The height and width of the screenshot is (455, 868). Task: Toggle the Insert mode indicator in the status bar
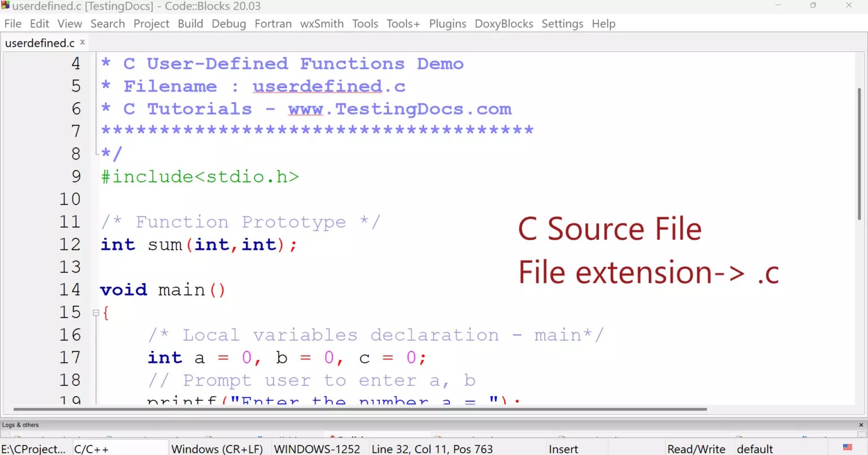point(563,448)
